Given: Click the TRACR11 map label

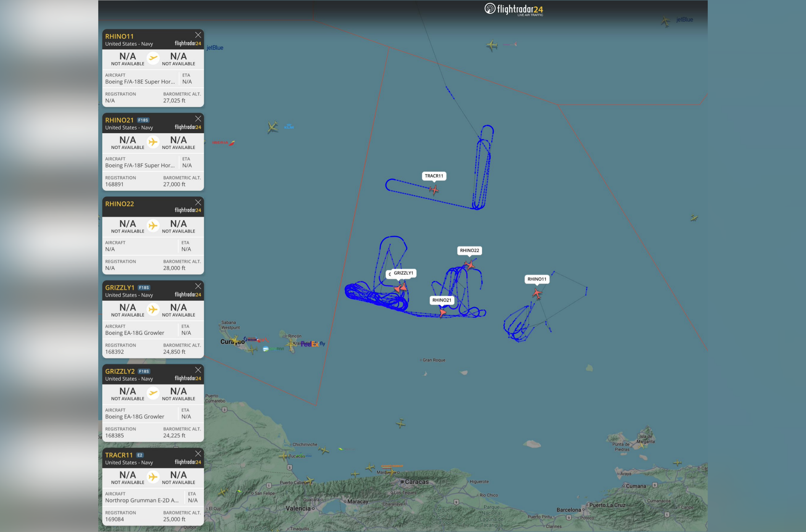Looking at the screenshot, I should 434,176.
